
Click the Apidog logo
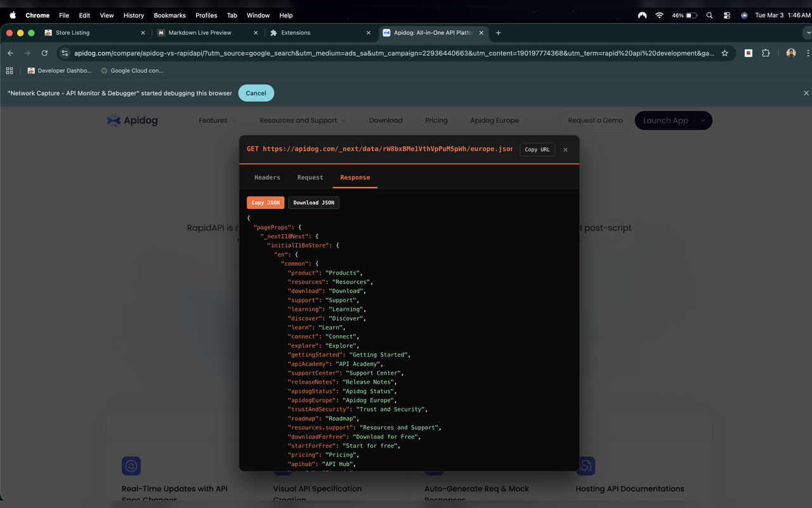pos(133,121)
